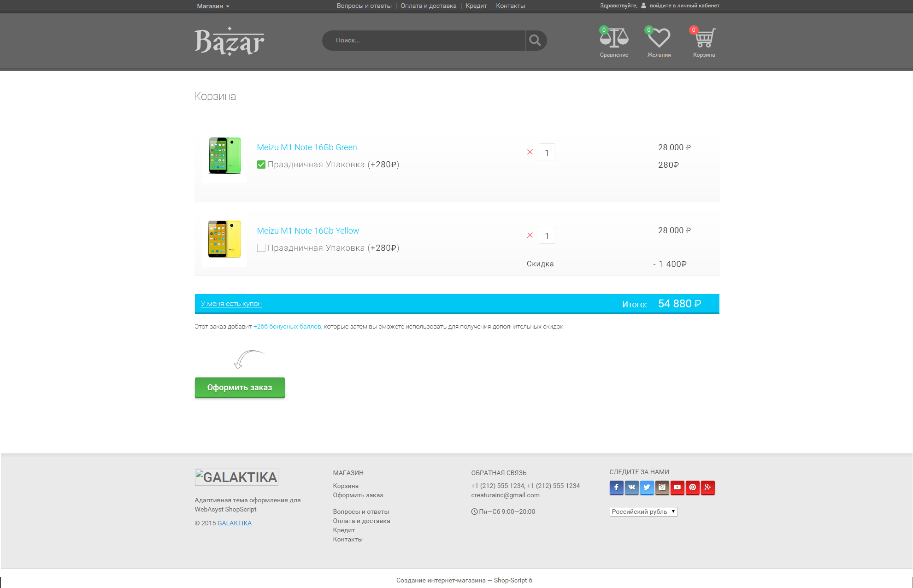Open footer Оплата и доставка link
Viewport: 913px width, 588px height.
[x=361, y=521]
